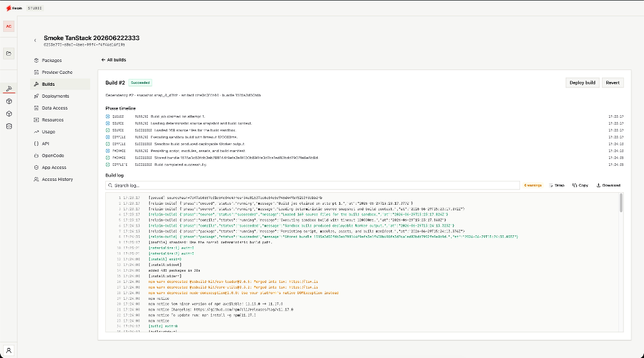
Task: Click log line 'added 485 packages in 28s'
Action: click(174, 270)
